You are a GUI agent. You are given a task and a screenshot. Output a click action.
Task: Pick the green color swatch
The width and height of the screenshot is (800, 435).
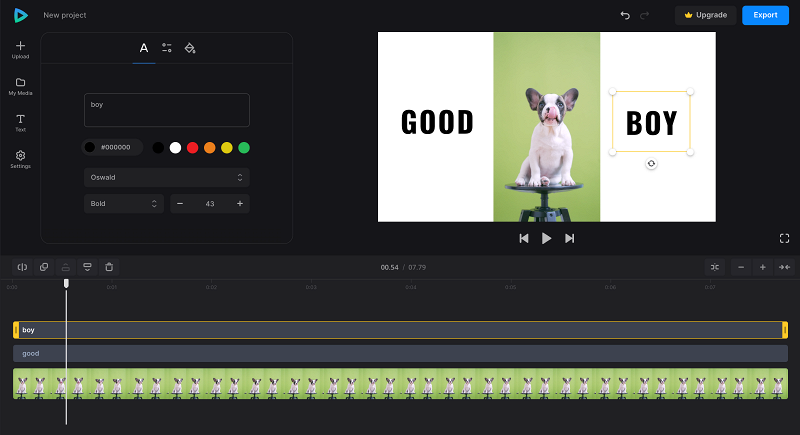[x=244, y=148]
